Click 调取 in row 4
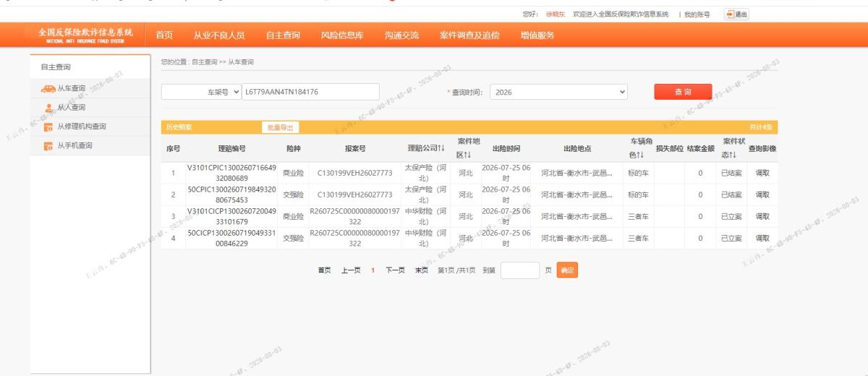This screenshot has width=868, height=376. 762,238
